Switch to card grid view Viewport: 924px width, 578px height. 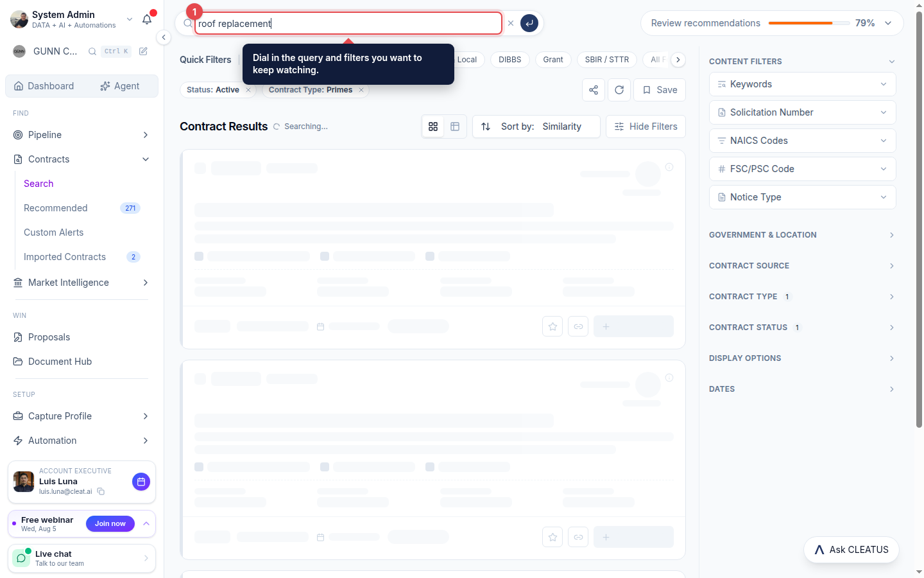point(433,127)
